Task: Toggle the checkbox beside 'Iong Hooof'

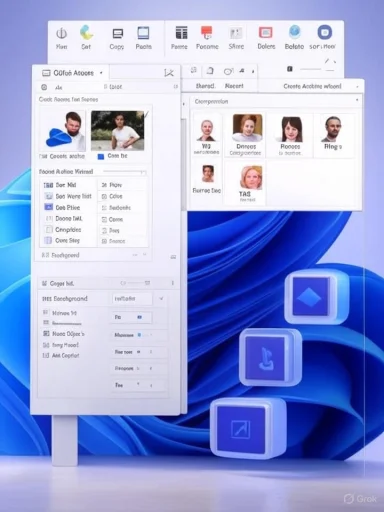Action: point(46,345)
